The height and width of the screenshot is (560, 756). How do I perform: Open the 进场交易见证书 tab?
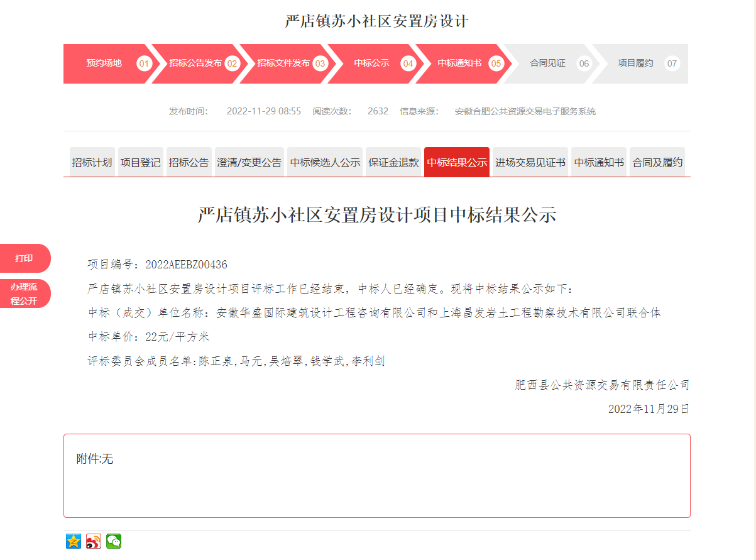[x=530, y=162]
